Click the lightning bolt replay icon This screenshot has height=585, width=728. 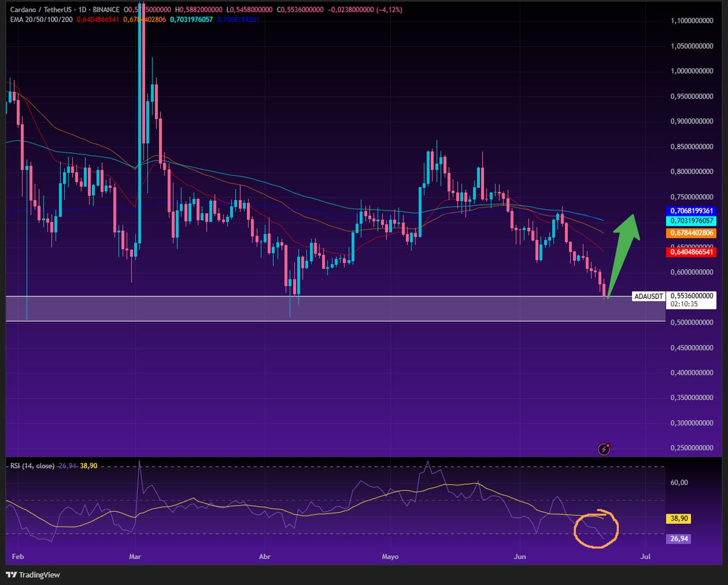click(x=604, y=449)
